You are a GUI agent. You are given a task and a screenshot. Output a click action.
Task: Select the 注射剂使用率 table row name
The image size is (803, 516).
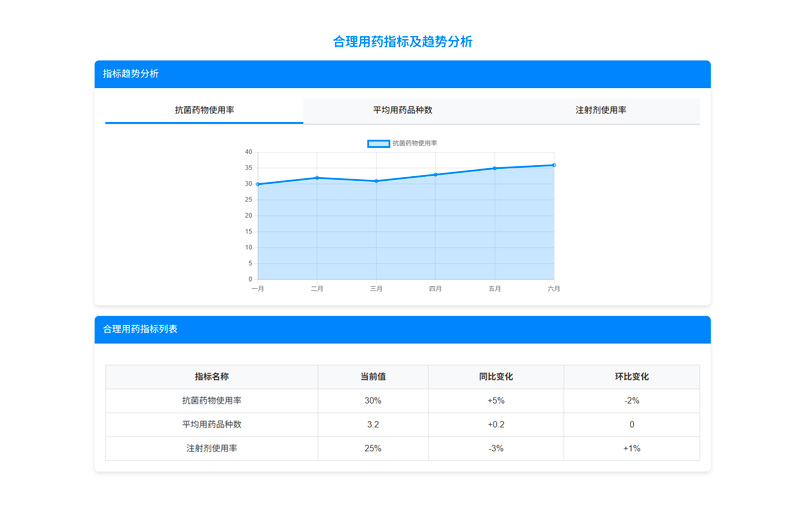tap(212, 448)
